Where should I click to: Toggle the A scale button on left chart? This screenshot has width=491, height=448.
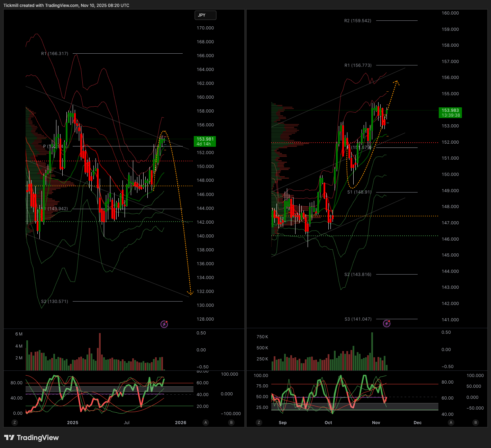click(x=206, y=422)
